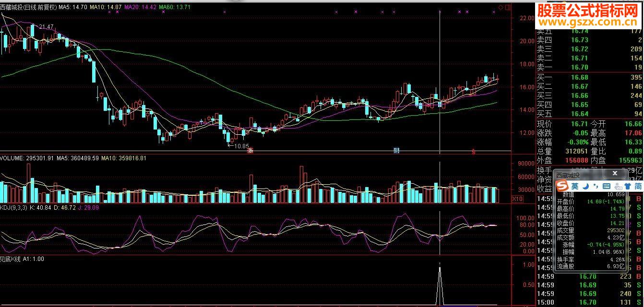Click the red 涨 marker on the chart timeline
Screen dimensions: 644x307
click(250, 151)
